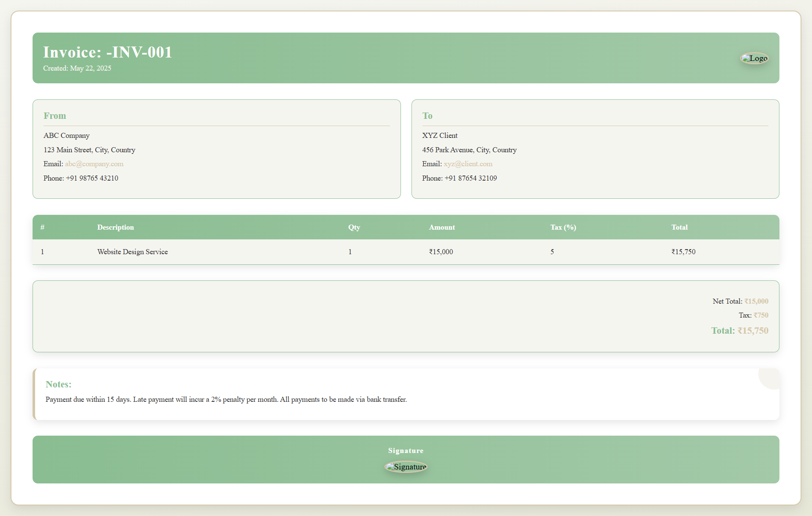Click the Created: May 22, 2025 date
Viewport: 812px width, 516px height.
(x=77, y=69)
